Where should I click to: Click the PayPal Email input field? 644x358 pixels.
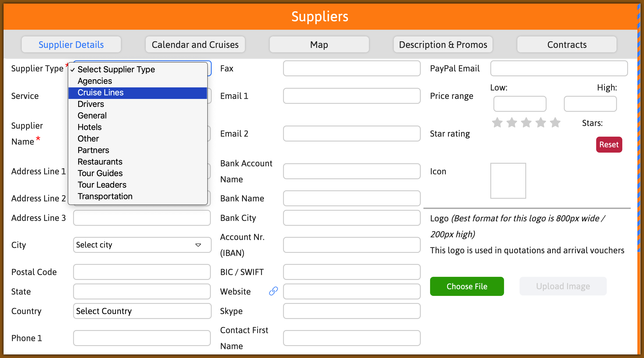click(559, 68)
